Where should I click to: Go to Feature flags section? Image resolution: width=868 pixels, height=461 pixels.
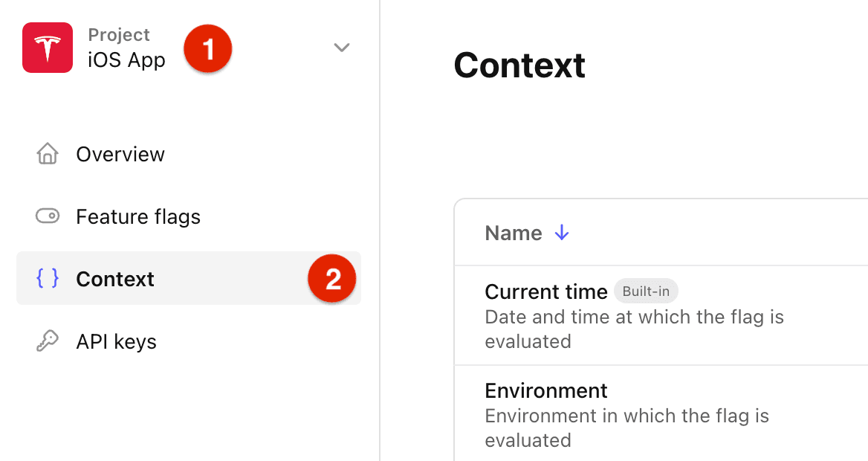click(138, 216)
